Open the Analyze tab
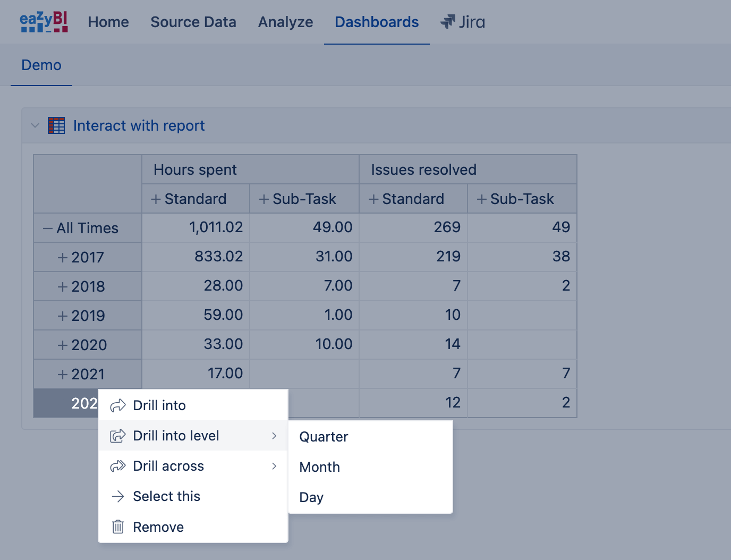 pos(286,22)
